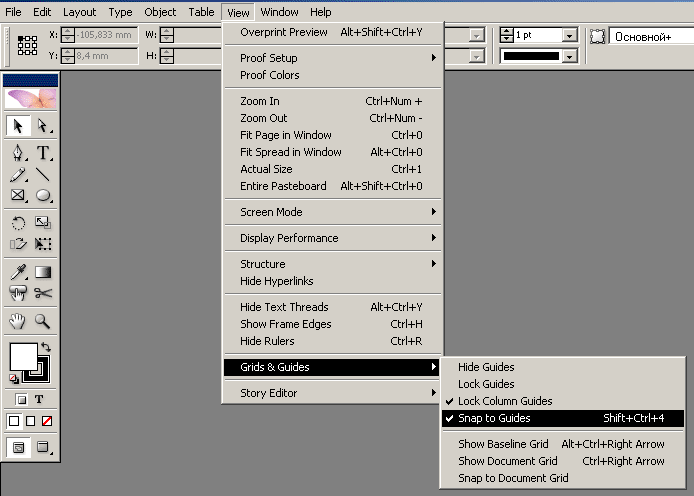Open the Layout menu
Viewport: 694px width, 496px height.
pyautogui.click(x=79, y=12)
